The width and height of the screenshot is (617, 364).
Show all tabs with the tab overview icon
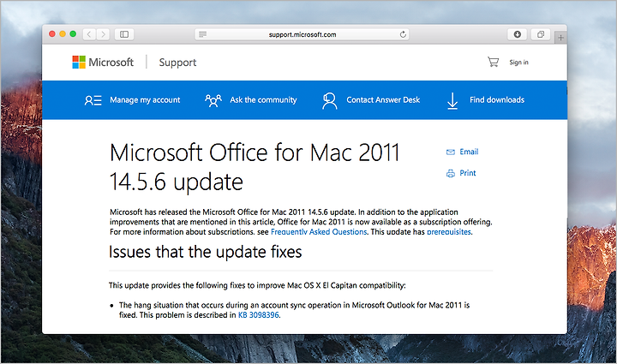click(541, 34)
